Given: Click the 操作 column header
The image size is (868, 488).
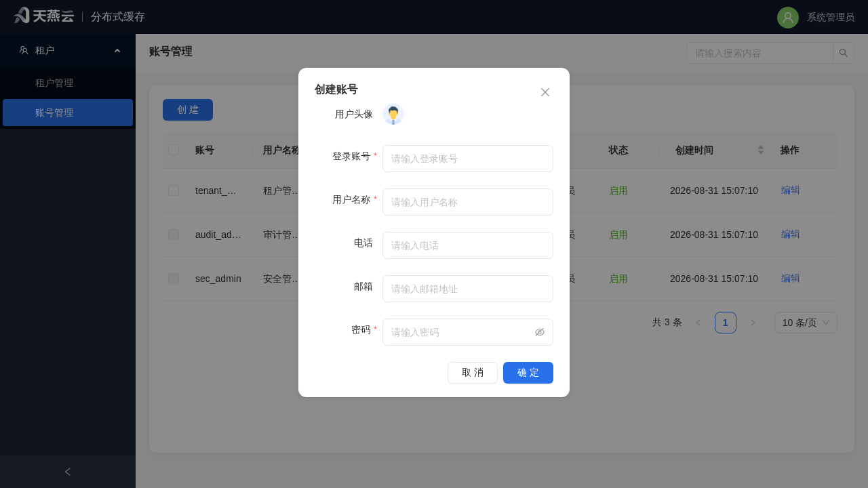Looking at the screenshot, I should [789, 150].
